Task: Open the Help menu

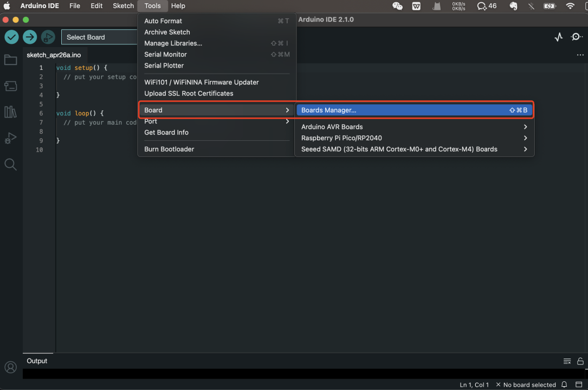Action: pos(178,5)
